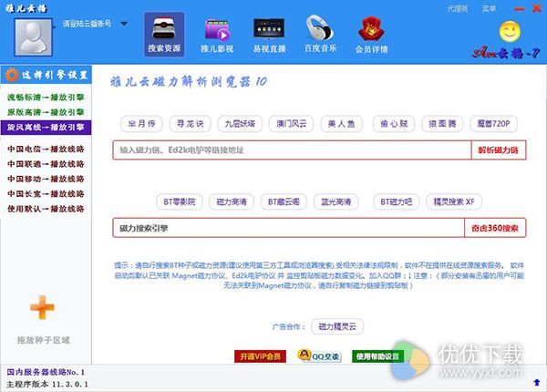
Task: Select 中国长宽 playback line
Action: (46, 194)
